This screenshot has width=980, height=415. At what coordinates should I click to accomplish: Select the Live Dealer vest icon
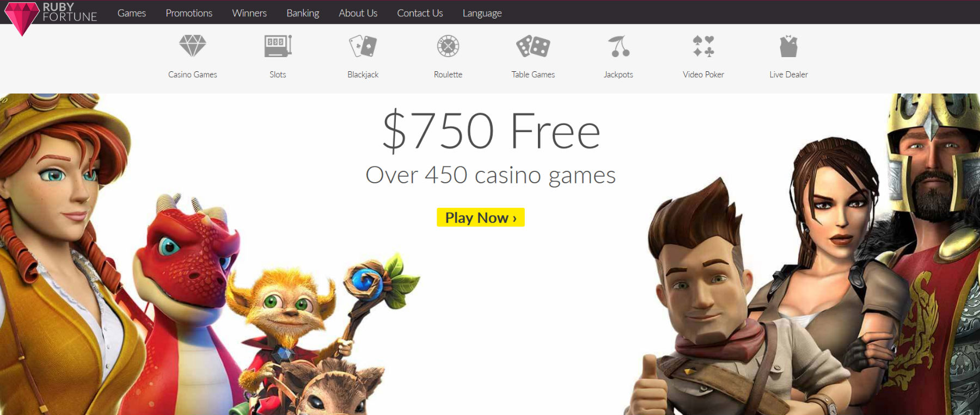pos(788,46)
